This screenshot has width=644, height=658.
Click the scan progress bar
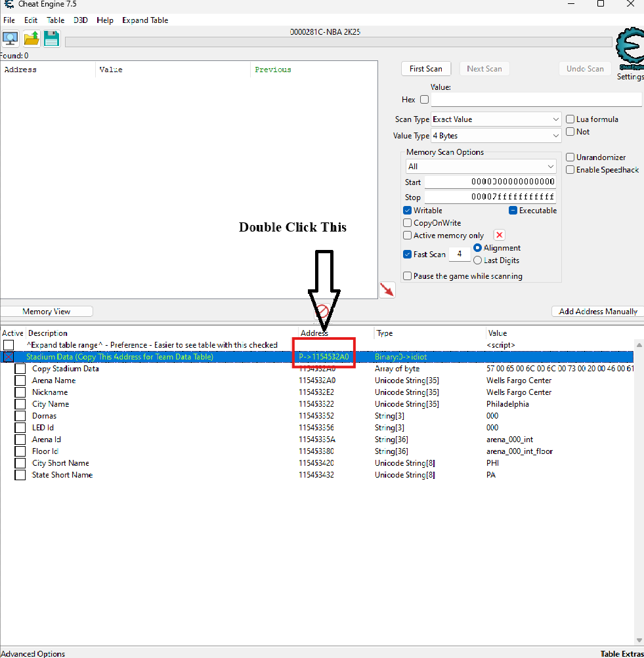pyautogui.click(x=338, y=42)
